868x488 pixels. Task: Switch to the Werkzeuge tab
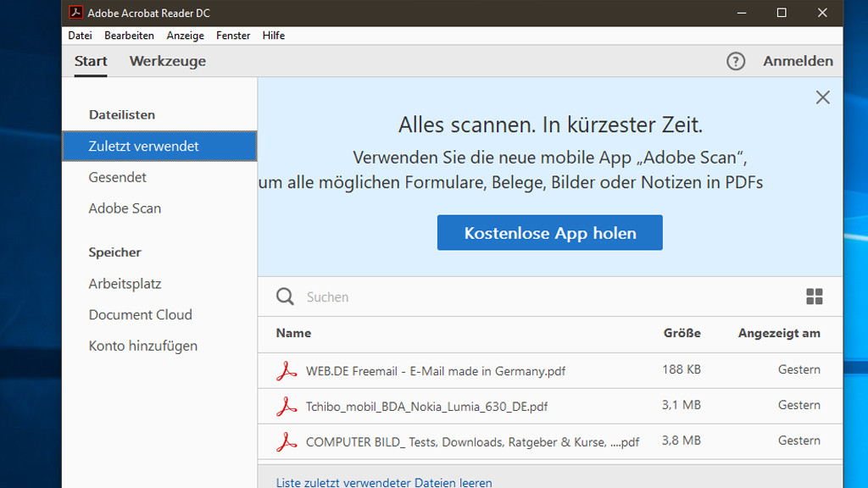[168, 61]
